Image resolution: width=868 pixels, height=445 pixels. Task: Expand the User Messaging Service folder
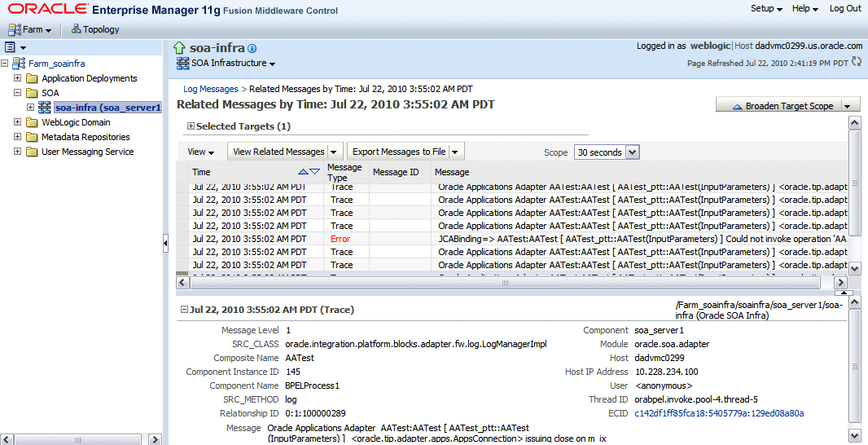click(x=18, y=152)
